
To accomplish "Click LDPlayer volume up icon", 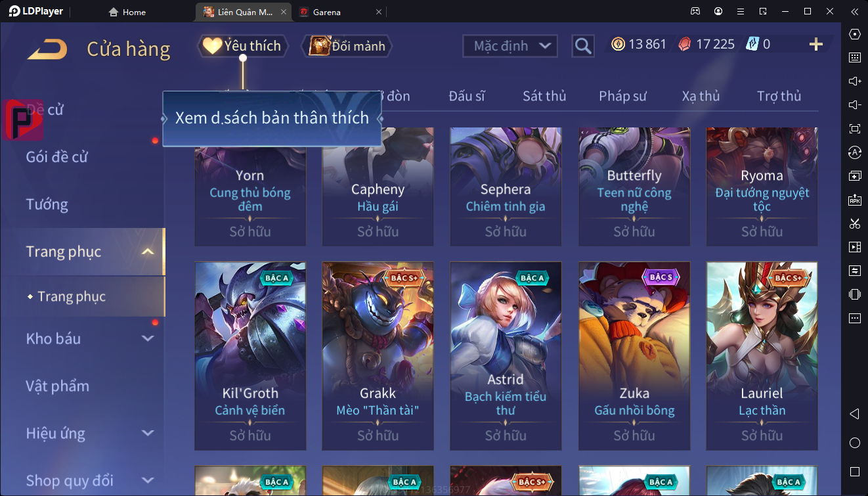I will (x=855, y=81).
